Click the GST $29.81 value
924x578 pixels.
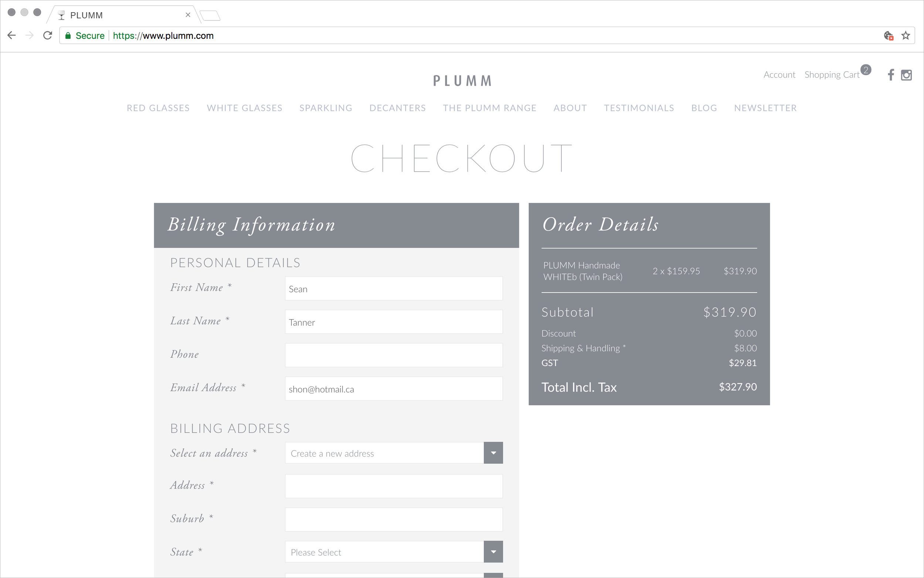coord(743,363)
